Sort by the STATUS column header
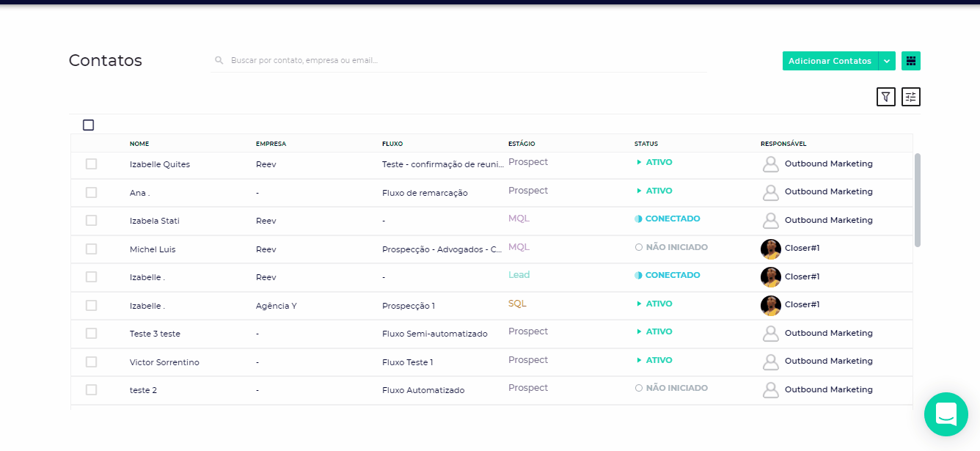The width and height of the screenshot is (980, 451). (x=646, y=144)
